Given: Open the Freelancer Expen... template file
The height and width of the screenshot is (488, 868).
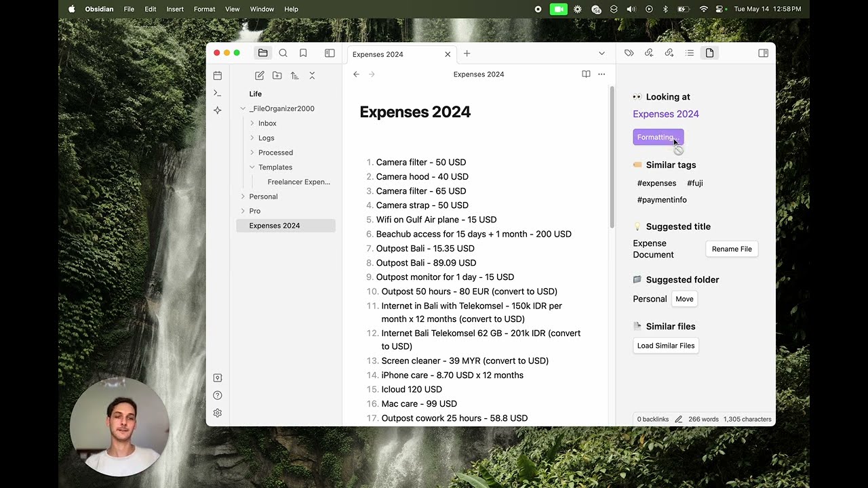Looking at the screenshot, I should (299, 182).
